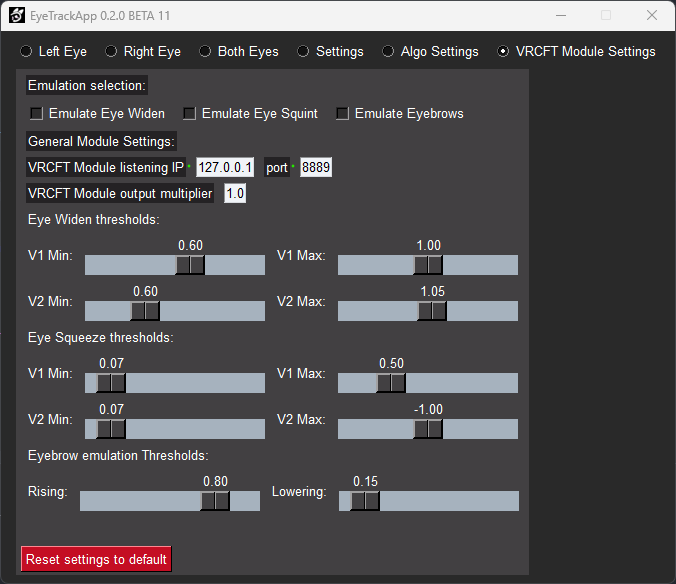Click the Lowering: label
Viewport: 676px width, 584px height.
click(299, 491)
